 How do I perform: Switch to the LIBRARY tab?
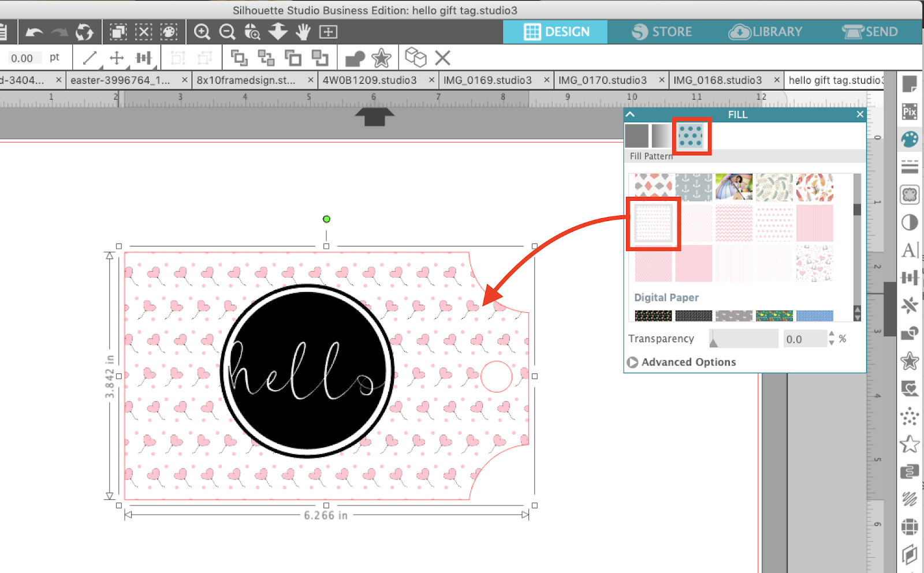[x=766, y=32]
